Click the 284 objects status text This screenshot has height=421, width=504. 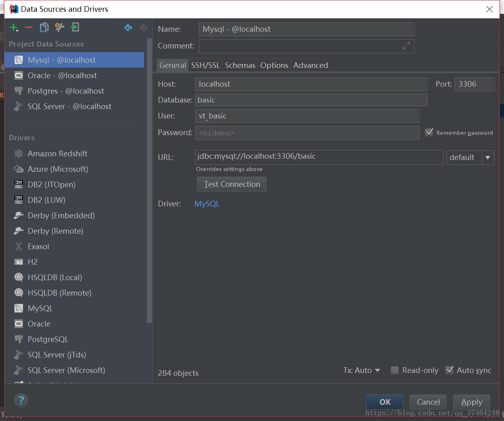pos(178,373)
